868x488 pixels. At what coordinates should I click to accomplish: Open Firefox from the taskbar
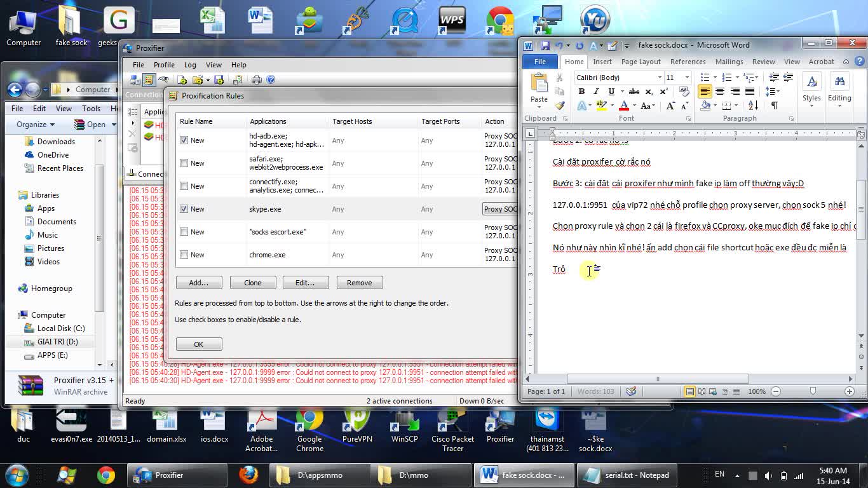248,475
